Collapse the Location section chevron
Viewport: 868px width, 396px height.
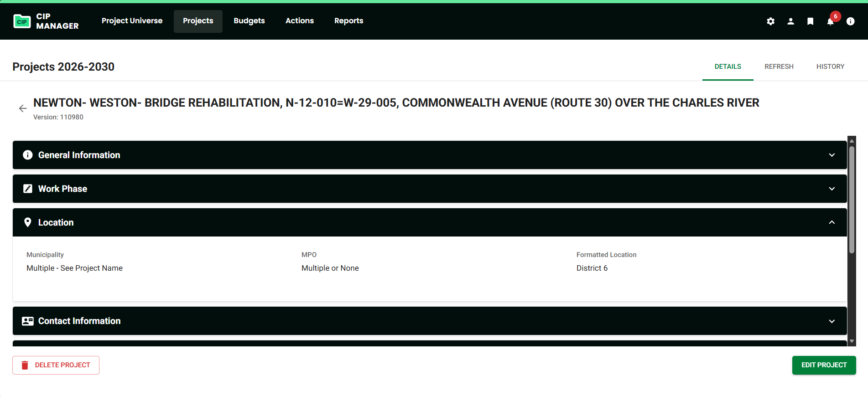pos(832,222)
